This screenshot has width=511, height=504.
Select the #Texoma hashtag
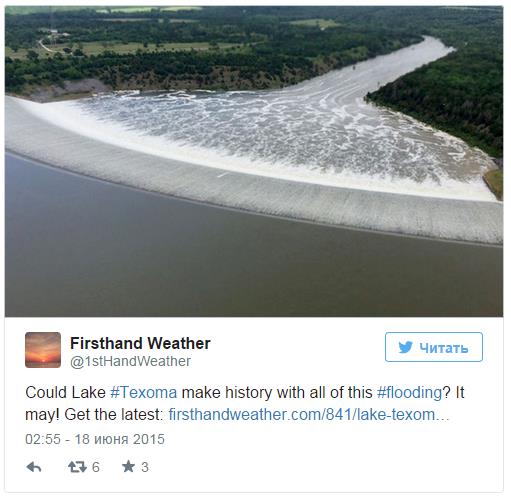[144, 392]
